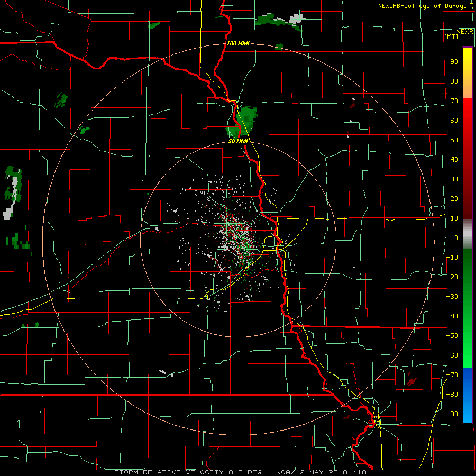
Task: Click the -90 value on velocity scale
Action: point(452,414)
